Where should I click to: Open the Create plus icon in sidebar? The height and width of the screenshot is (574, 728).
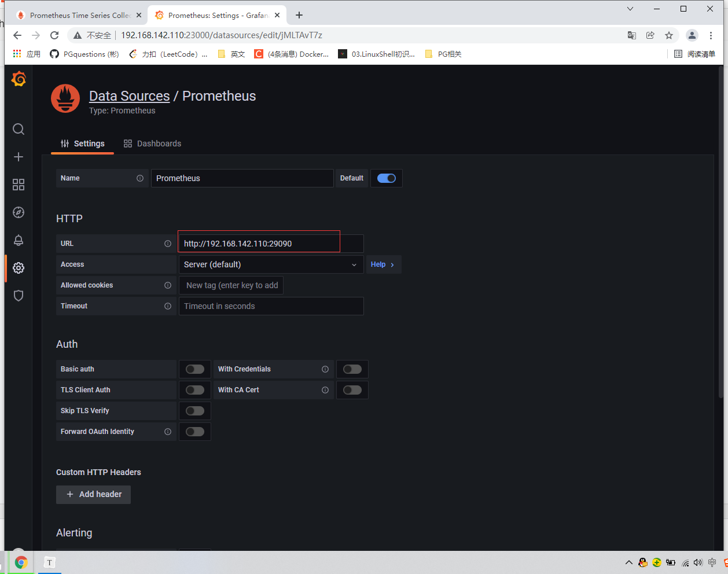(19, 157)
